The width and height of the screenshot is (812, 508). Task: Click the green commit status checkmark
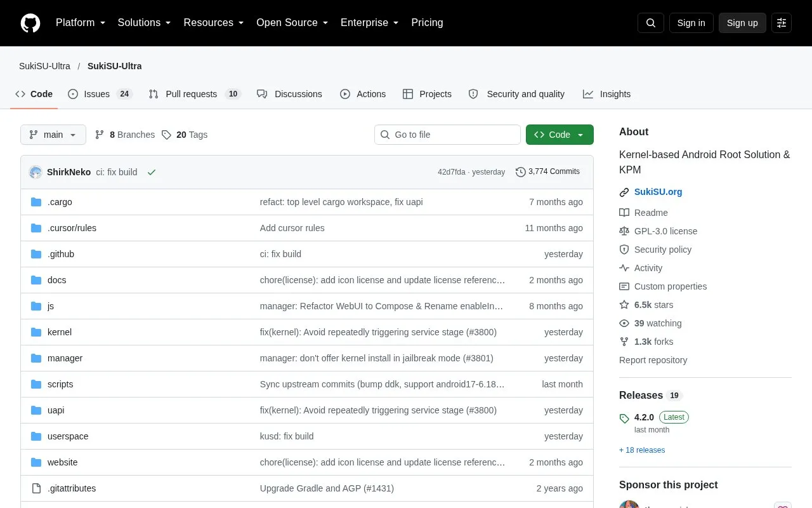152,172
